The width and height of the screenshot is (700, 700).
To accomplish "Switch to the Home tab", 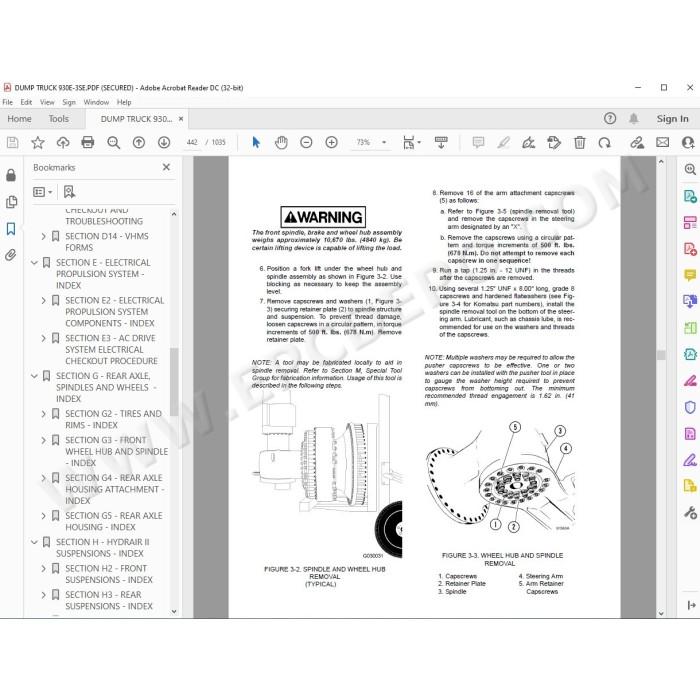I will (x=19, y=119).
